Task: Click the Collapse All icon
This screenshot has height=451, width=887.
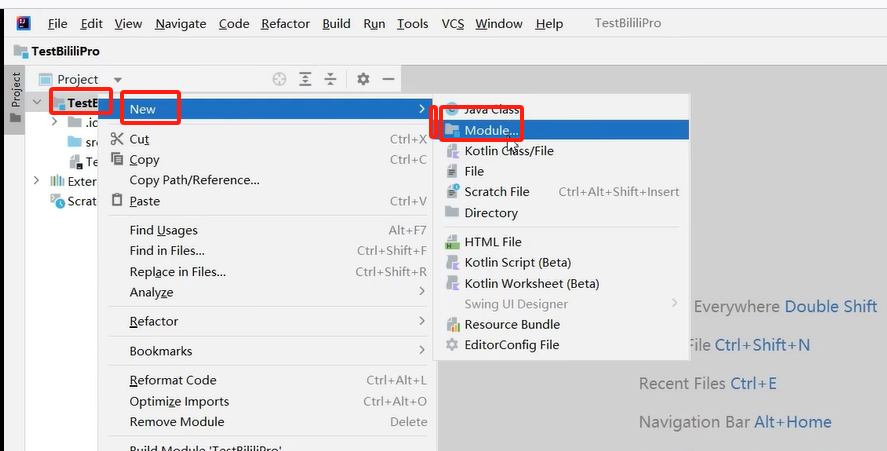Action: [x=330, y=79]
